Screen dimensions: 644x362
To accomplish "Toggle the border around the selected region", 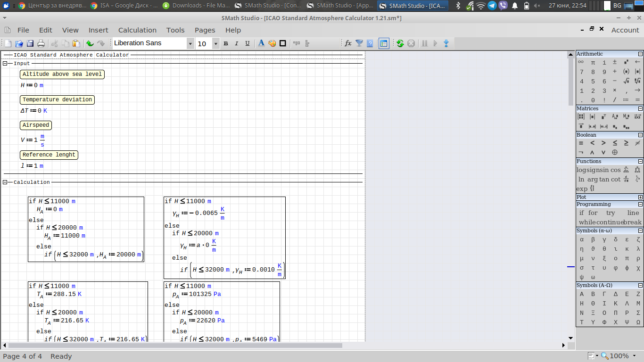I will point(283,43).
